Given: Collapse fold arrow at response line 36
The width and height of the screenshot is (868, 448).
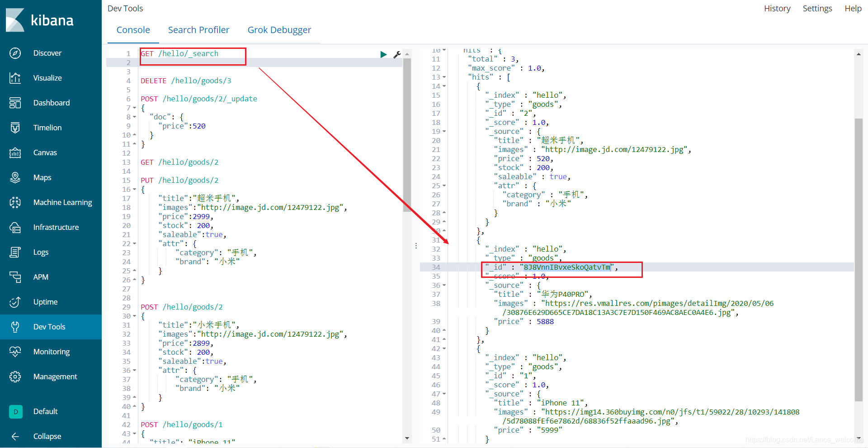Looking at the screenshot, I should pos(444,286).
